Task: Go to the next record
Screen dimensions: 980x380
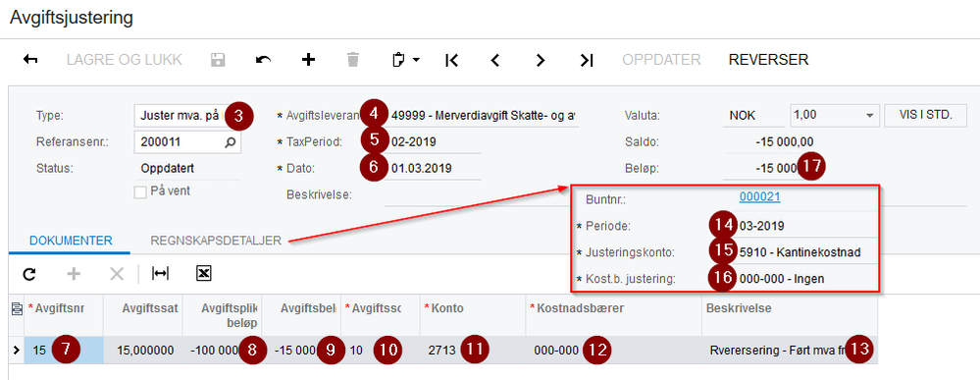Action: coord(541,60)
